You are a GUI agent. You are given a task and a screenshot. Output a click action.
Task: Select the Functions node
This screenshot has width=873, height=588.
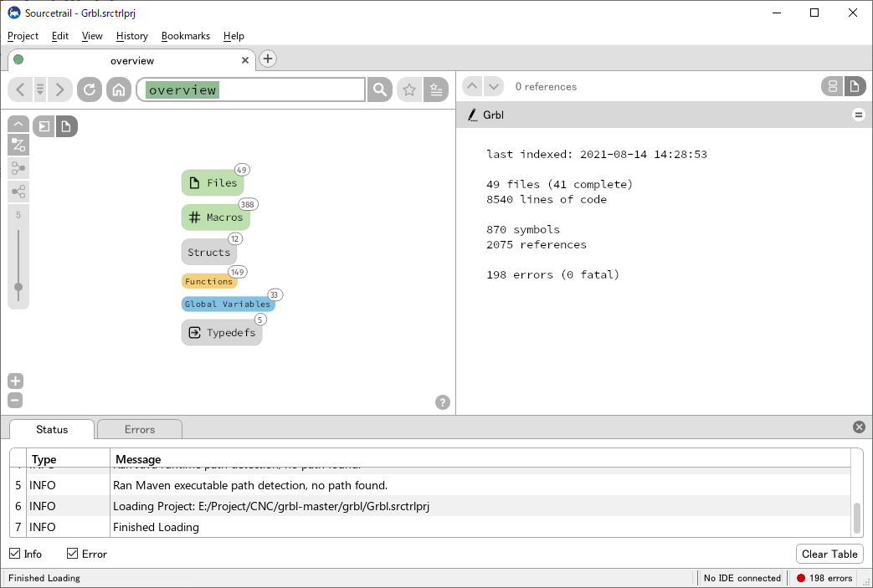pyautogui.click(x=208, y=282)
